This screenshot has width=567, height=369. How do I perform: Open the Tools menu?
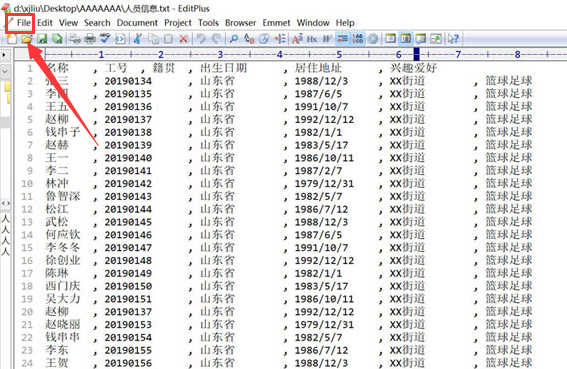208,23
